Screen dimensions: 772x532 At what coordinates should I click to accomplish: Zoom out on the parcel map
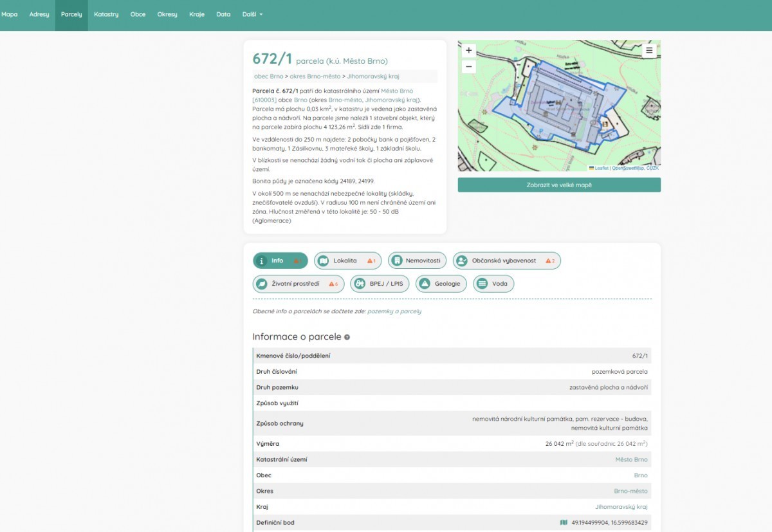(468, 66)
